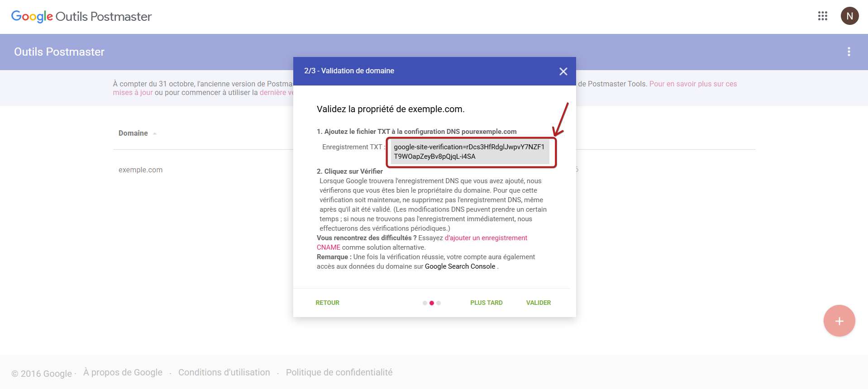Select the TXT record verification code field

click(x=470, y=152)
